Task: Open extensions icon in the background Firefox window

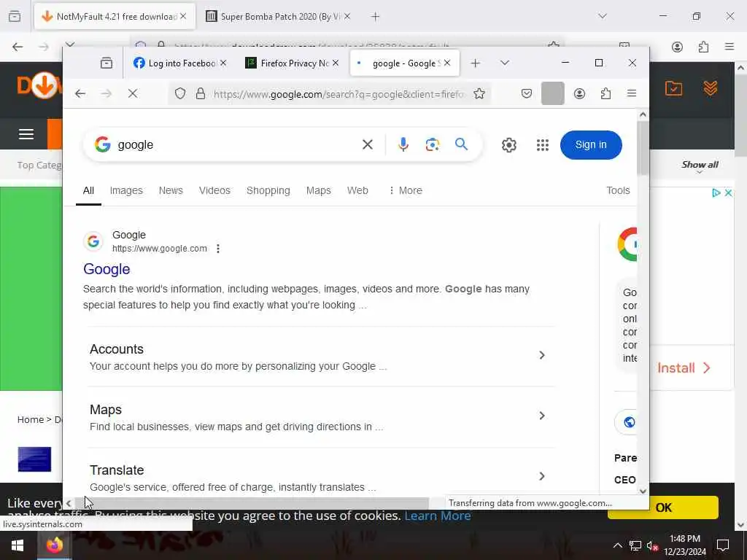Action: coord(703,47)
